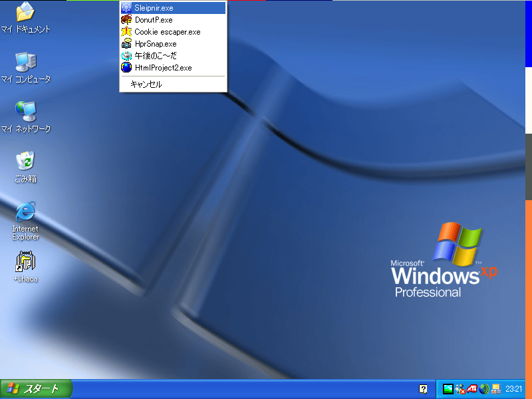Open the スタート menu button
532x399 pixels.
tap(36, 389)
